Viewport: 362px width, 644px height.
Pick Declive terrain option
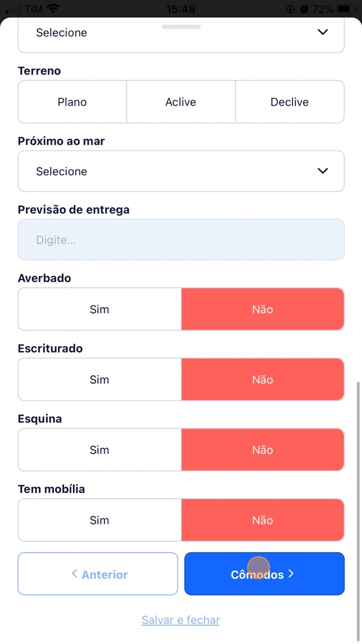290,102
